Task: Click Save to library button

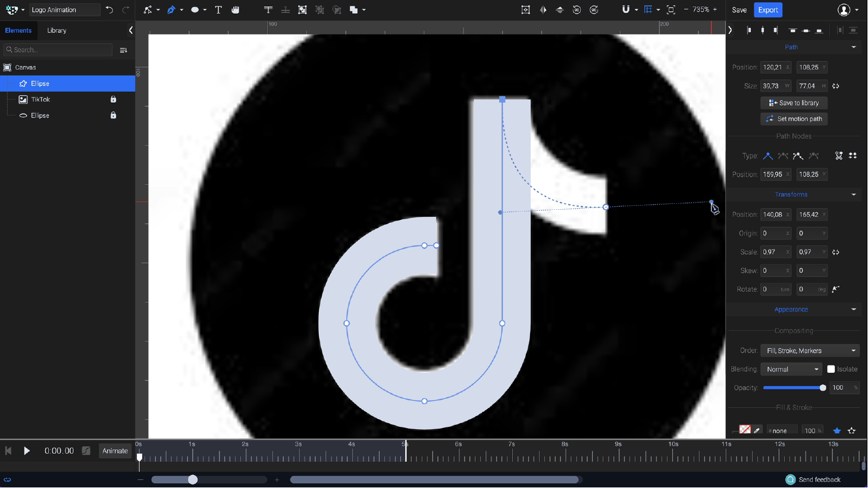Action: [x=794, y=103]
